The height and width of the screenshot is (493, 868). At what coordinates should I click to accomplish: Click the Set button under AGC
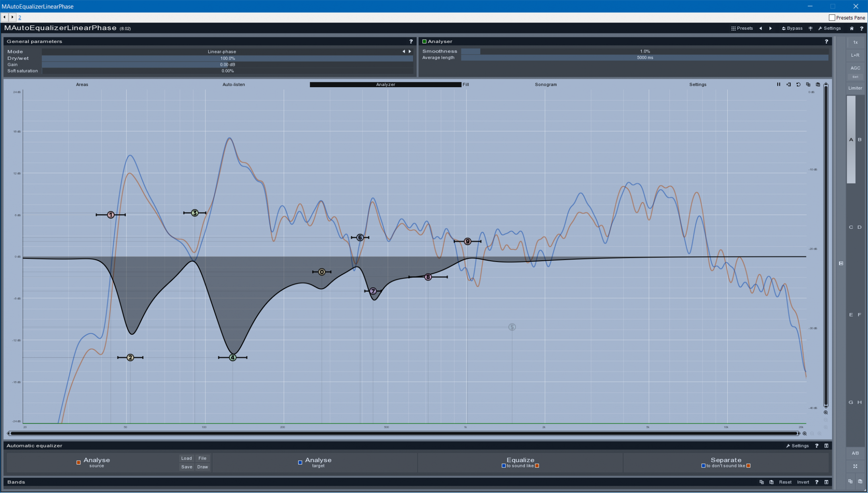[x=855, y=77]
